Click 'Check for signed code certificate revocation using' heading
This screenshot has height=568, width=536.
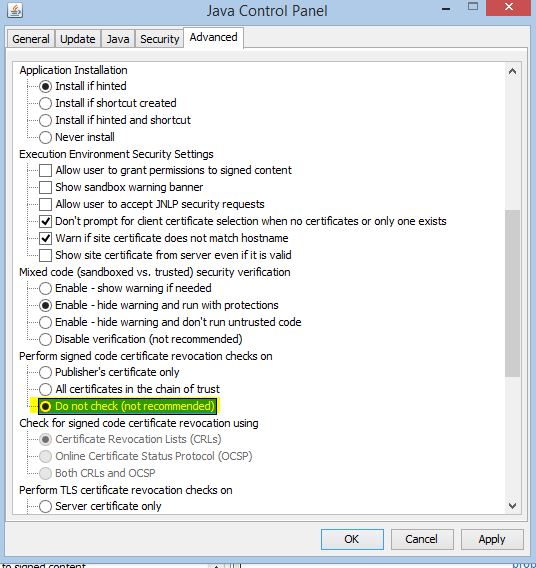(139, 423)
